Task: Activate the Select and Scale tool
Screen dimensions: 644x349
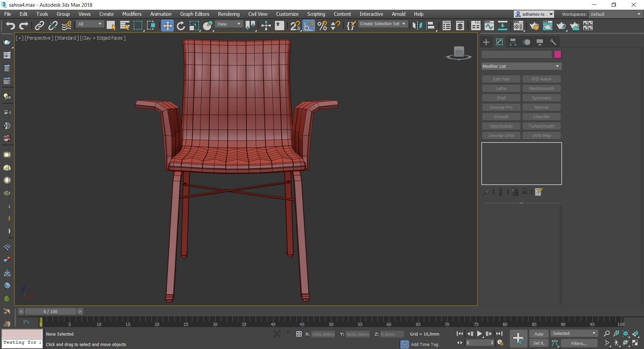Action: pos(194,26)
